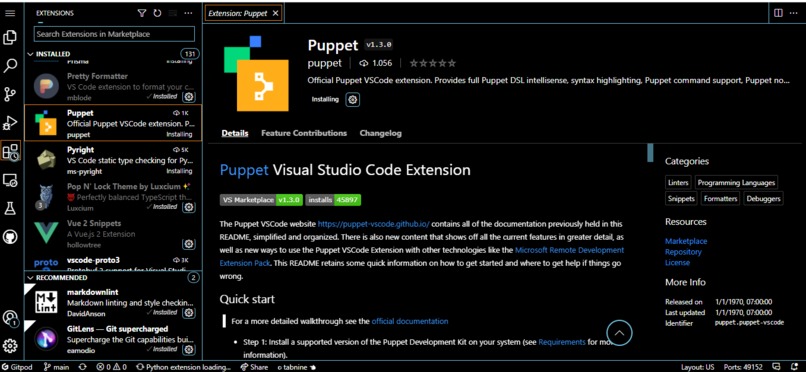Open the official documentation link

tap(410, 321)
